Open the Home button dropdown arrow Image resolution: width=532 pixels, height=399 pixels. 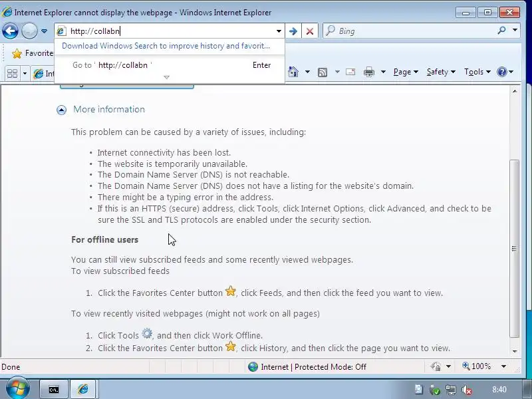coord(307,72)
